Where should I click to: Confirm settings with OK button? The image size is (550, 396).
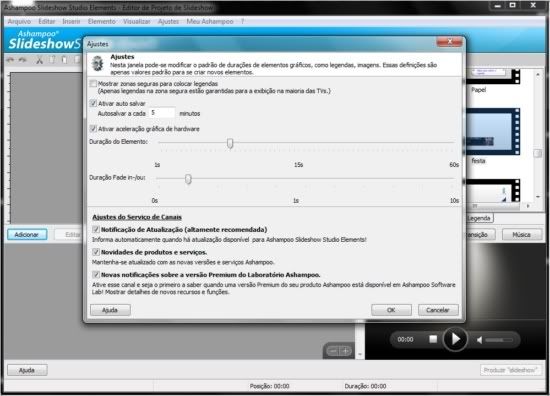click(x=391, y=310)
